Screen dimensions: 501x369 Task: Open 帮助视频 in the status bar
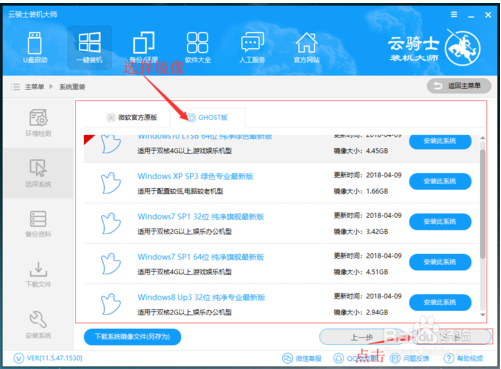click(464, 358)
